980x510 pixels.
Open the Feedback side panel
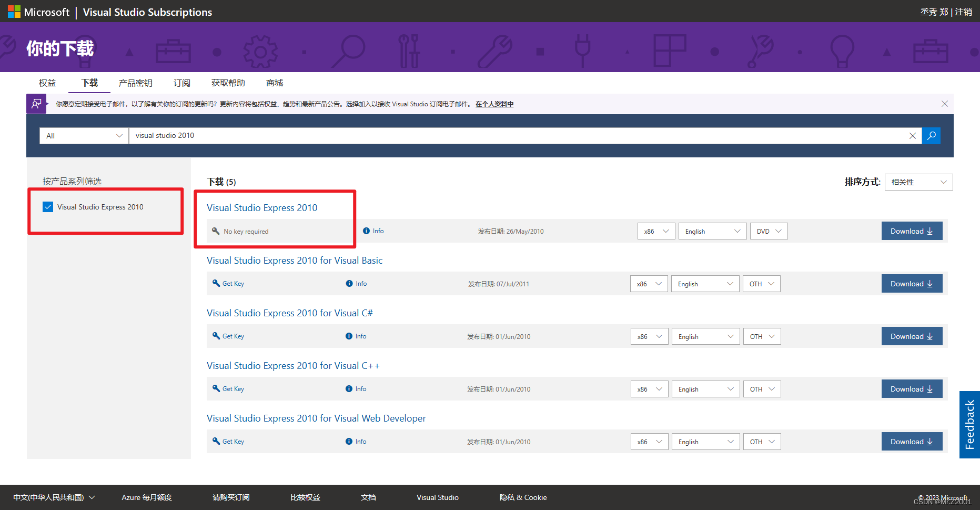tap(969, 424)
